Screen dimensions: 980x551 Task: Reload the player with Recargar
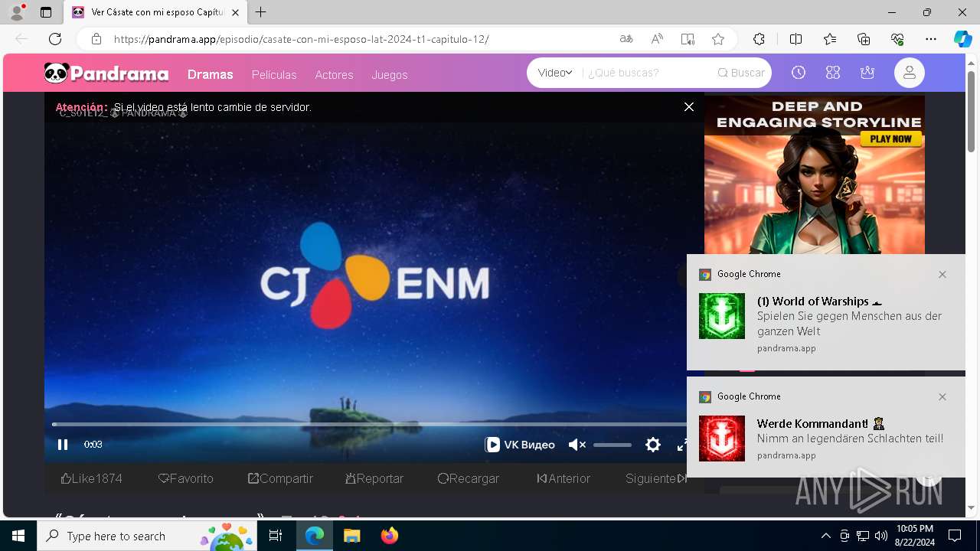tap(469, 478)
